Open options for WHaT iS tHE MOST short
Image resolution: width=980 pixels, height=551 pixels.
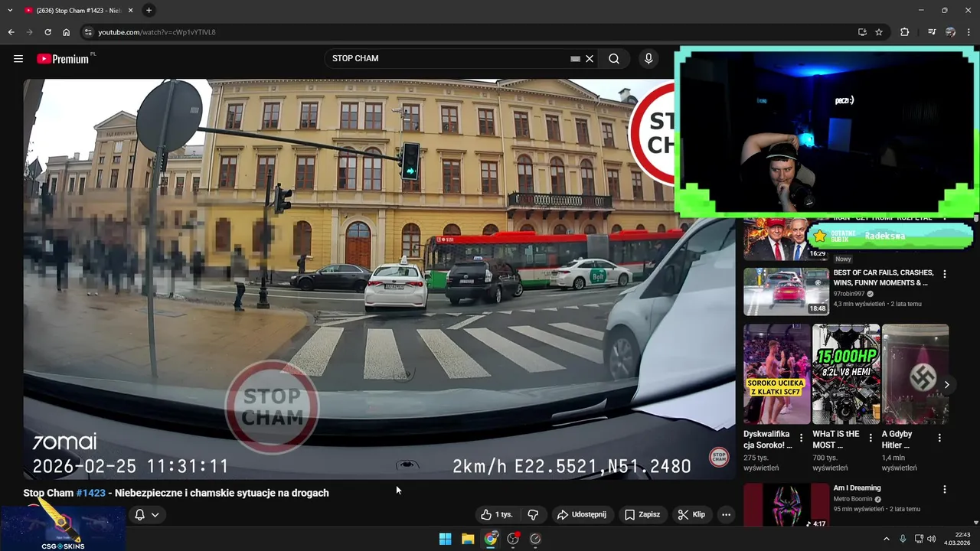pos(871,438)
